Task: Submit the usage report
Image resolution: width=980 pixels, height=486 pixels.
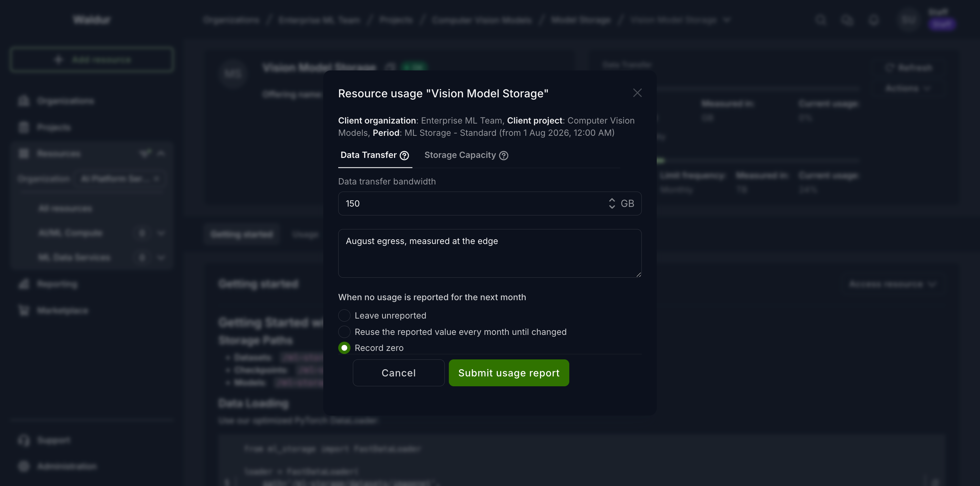Action: pyautogui.click(x=509, y=373)
